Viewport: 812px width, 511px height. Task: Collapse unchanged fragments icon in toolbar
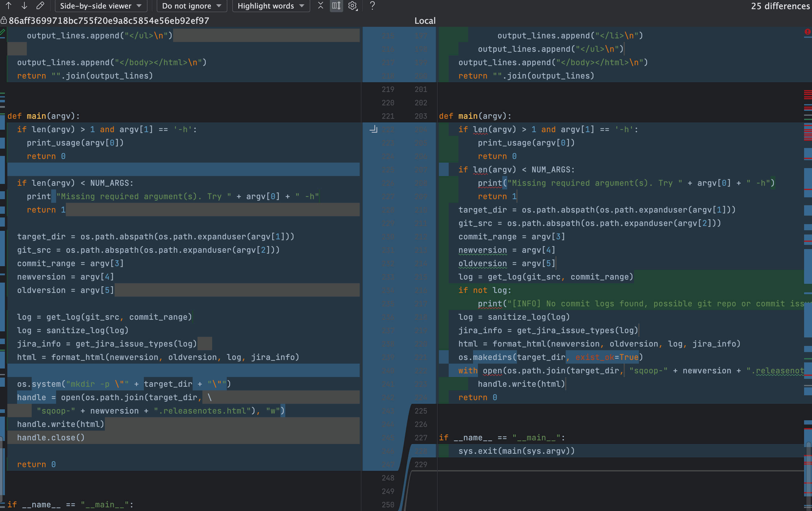pos(320,6)
